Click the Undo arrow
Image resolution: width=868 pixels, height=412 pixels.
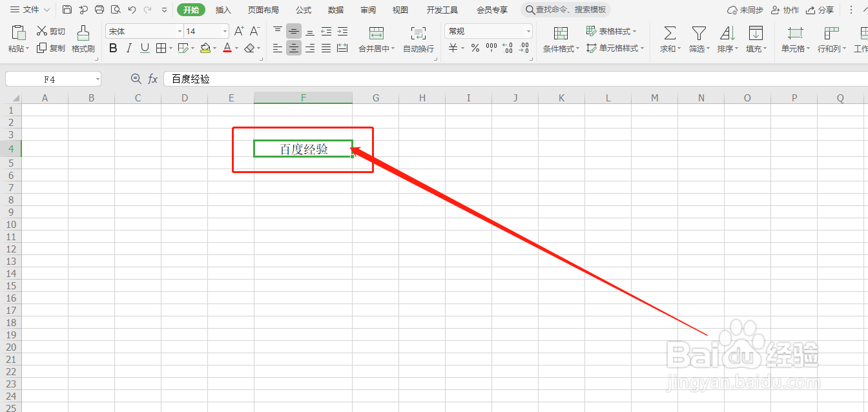point(132,10)
